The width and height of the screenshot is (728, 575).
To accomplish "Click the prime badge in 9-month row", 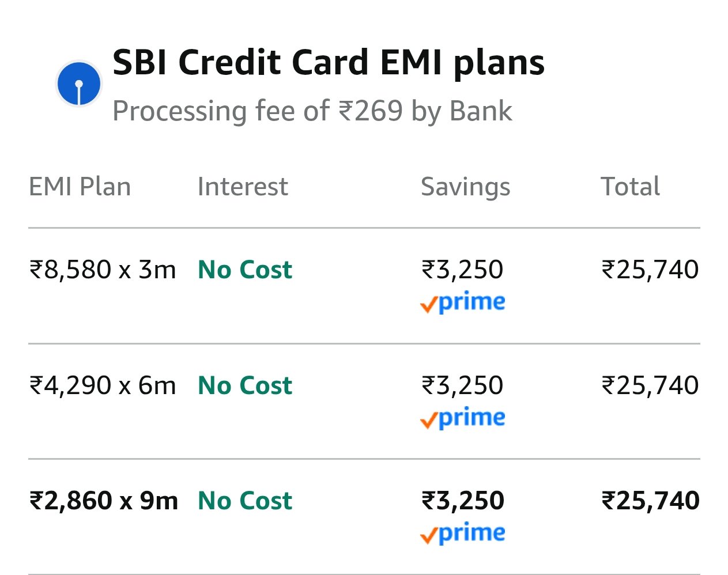I will pos(463,533).
